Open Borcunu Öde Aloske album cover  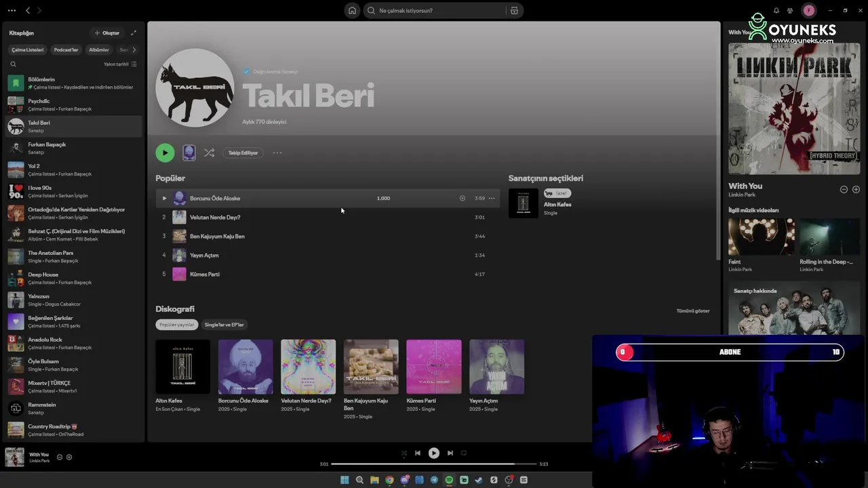[x=245, y=367]
